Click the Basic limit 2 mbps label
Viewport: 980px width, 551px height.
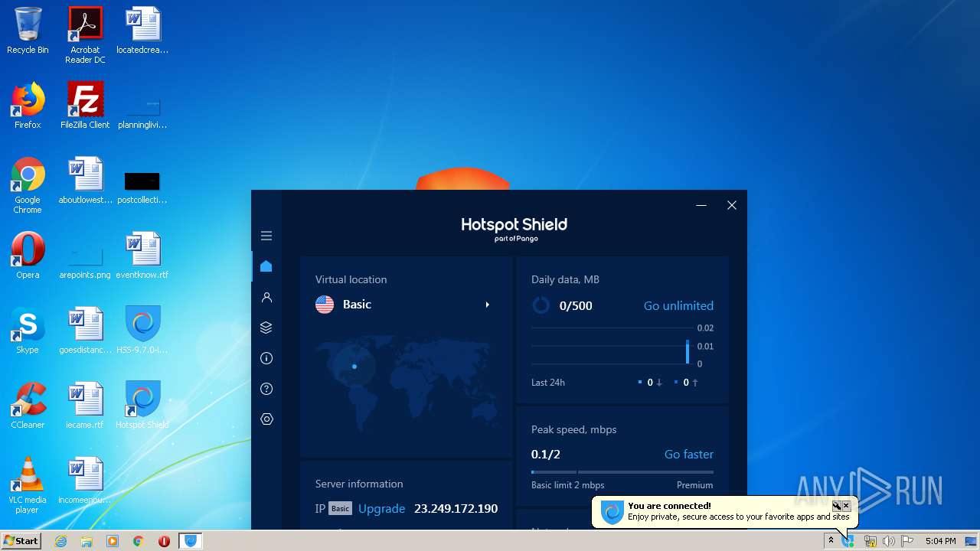pos(568,485)
